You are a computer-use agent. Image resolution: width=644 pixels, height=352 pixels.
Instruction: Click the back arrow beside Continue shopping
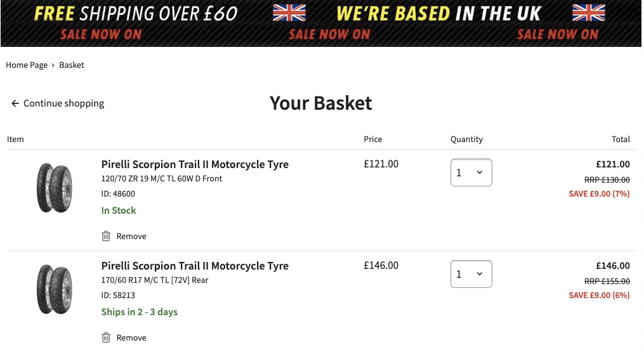click(15, 103)
